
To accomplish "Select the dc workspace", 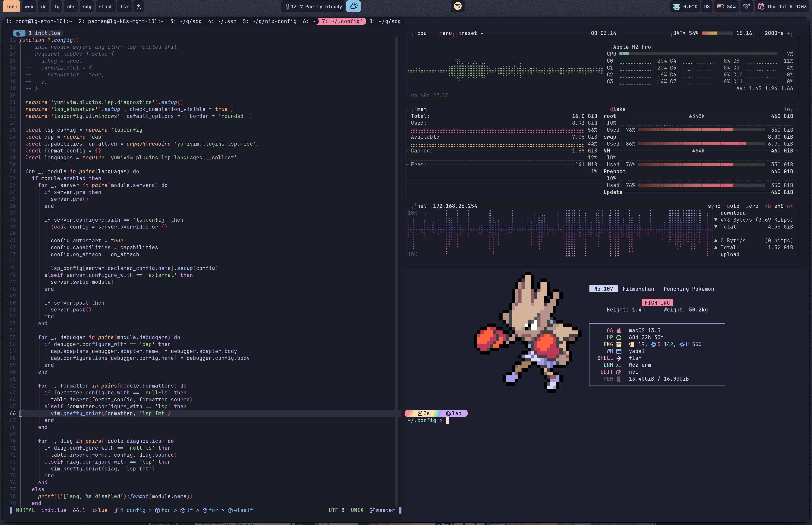I will [44, 7].
